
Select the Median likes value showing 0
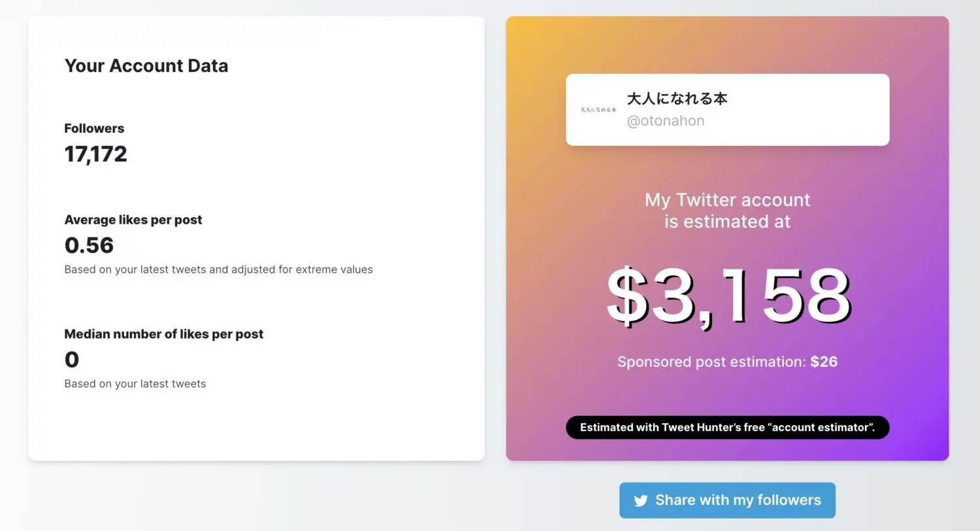tap(71, 359)
